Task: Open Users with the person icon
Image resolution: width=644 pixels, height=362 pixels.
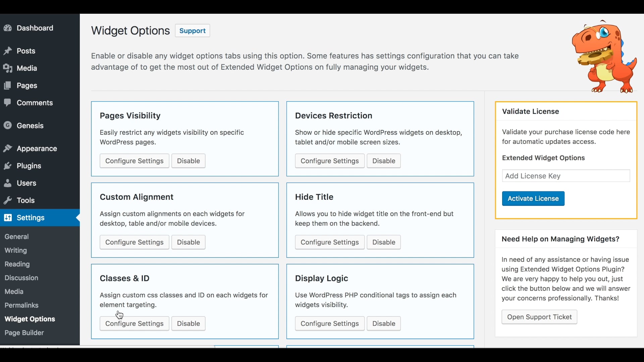Action: coord(8,183)
